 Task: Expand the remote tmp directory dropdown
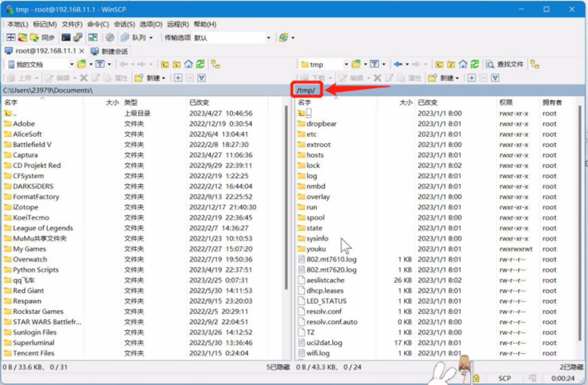point(346,64)
